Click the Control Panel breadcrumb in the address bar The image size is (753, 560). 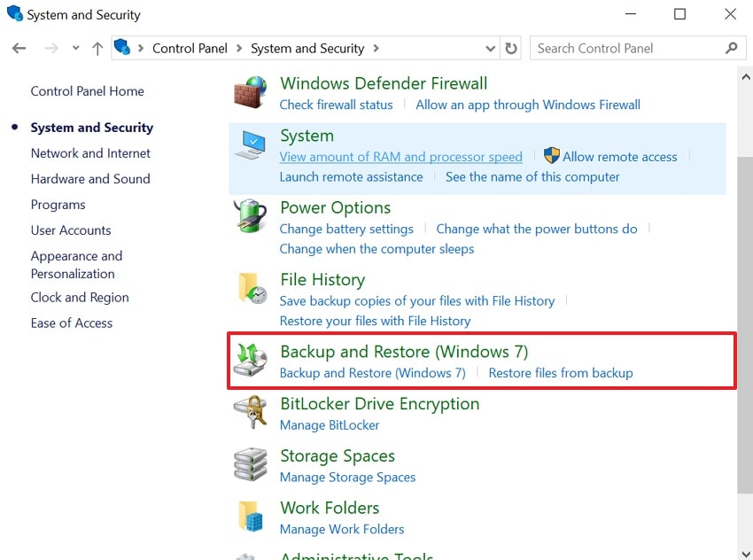point(190,48)
